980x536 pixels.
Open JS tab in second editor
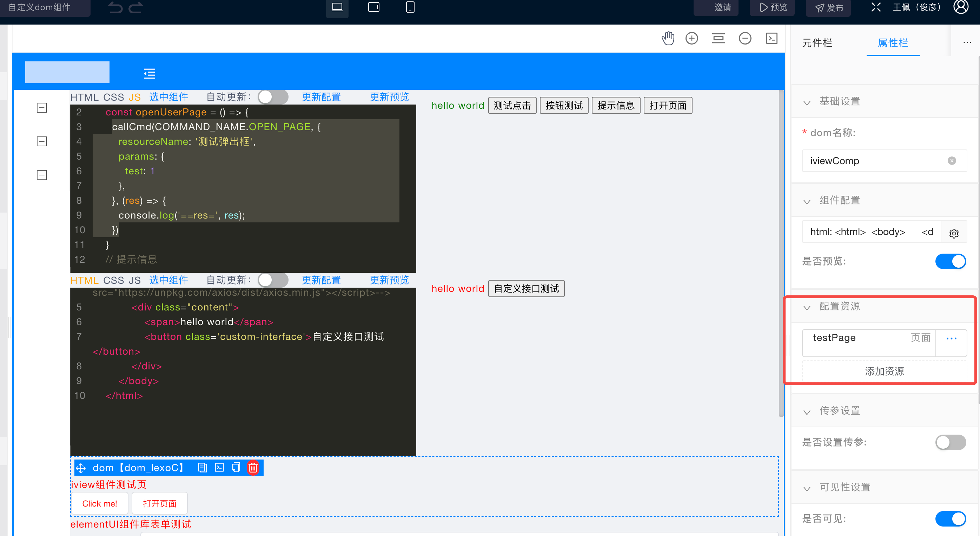coord(134,281)
